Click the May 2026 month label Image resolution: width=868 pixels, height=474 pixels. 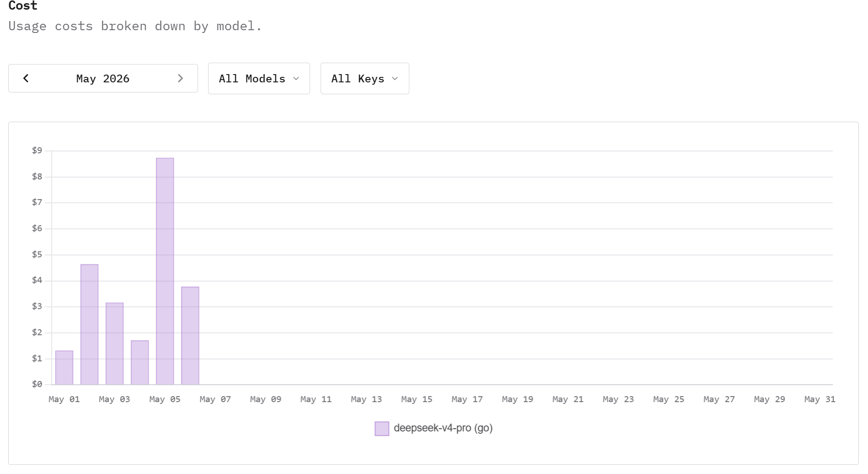103,79
